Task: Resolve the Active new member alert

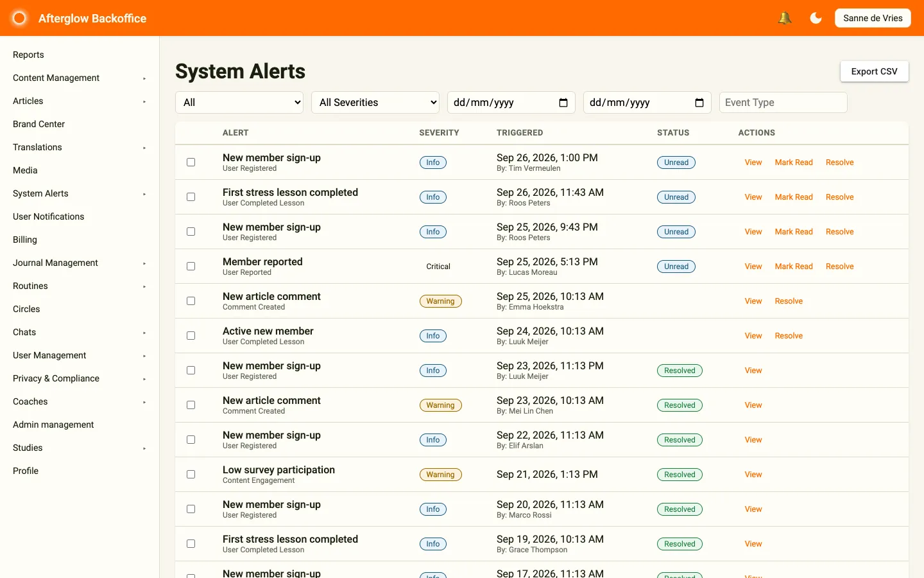Action: tap(789, 336)
